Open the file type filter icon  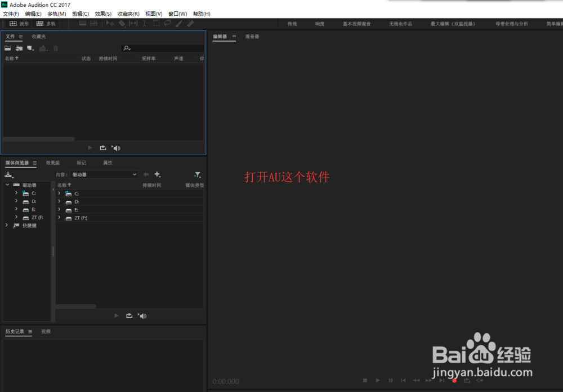(198, 175)
